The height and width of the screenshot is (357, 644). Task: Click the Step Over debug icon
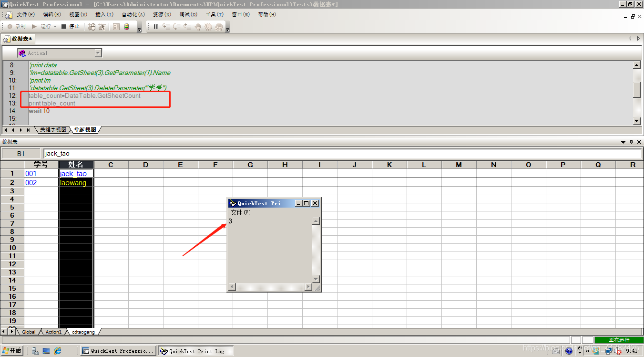tap(177, 27)
